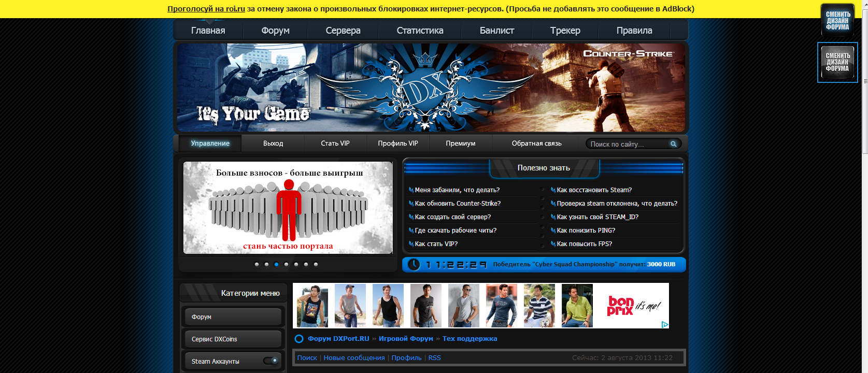Open the Стать VIP tab

point(335,144)
